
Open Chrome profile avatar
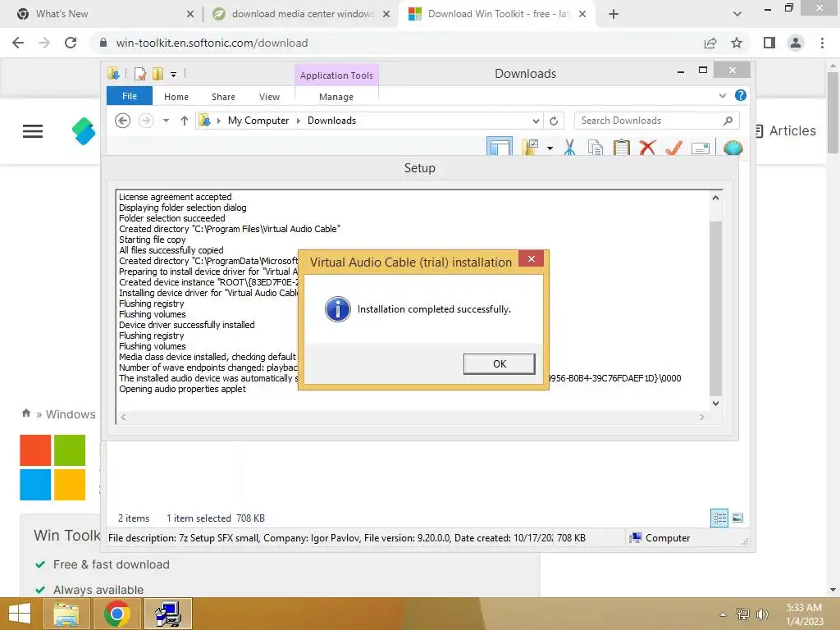tap(796, 43)
